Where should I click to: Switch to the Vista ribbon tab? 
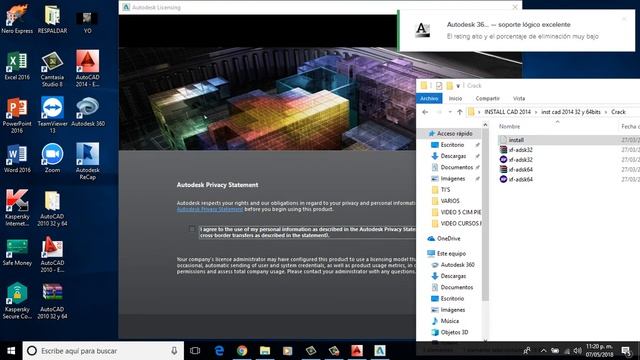point(519,98)
